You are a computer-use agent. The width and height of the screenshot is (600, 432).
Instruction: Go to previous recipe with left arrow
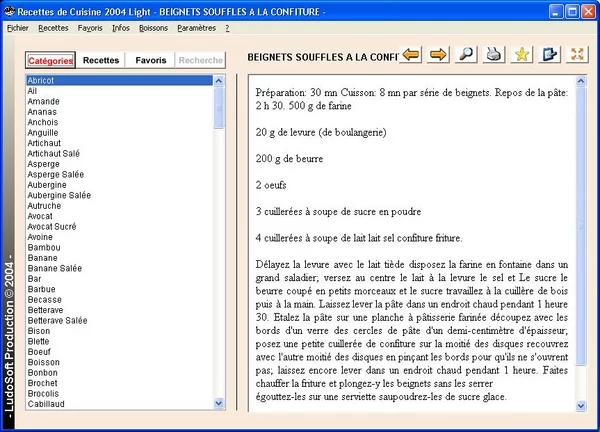point(411,55)
